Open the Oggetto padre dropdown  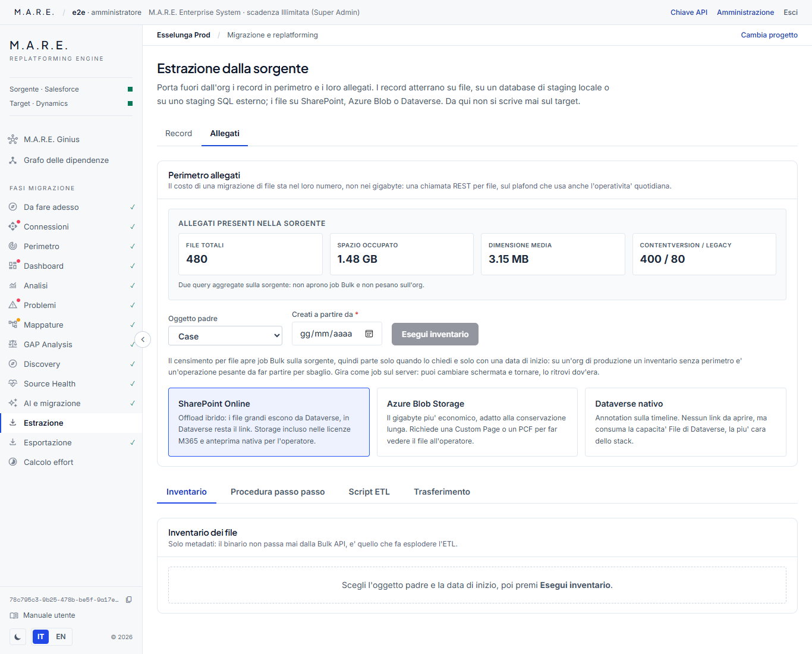click(225, 336)
